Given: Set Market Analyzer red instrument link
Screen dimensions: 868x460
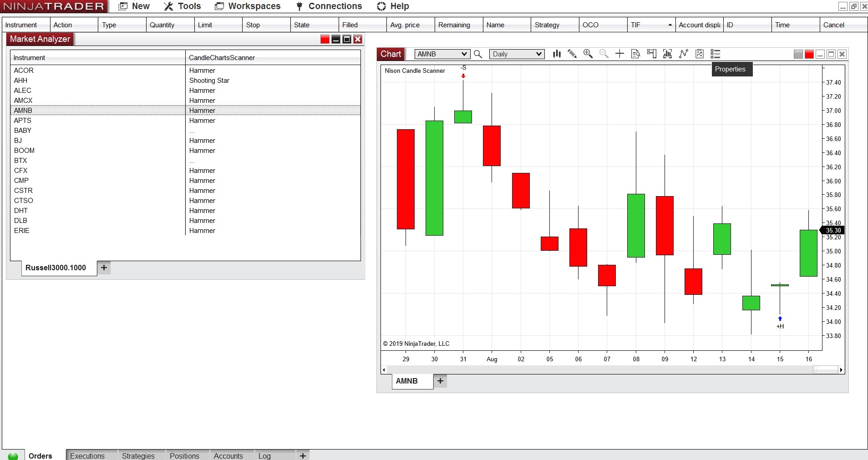Looking at the screenshot, I should [x=325, y=39].
